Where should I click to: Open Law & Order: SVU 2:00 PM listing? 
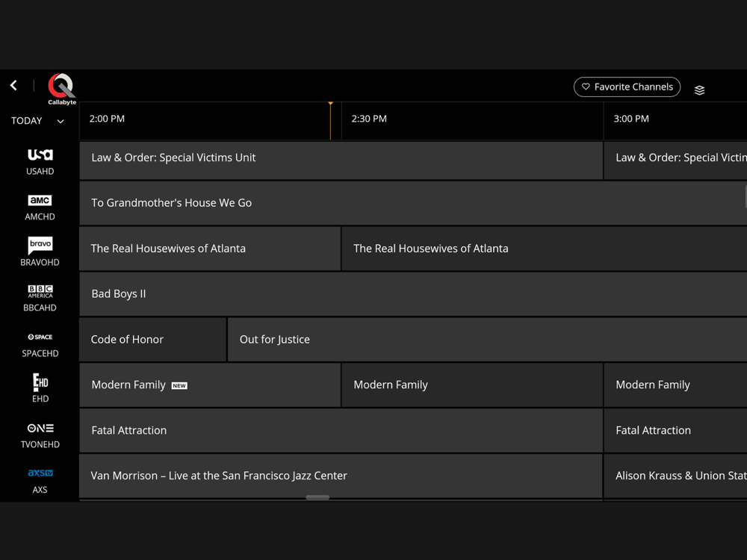click(341, 161)
